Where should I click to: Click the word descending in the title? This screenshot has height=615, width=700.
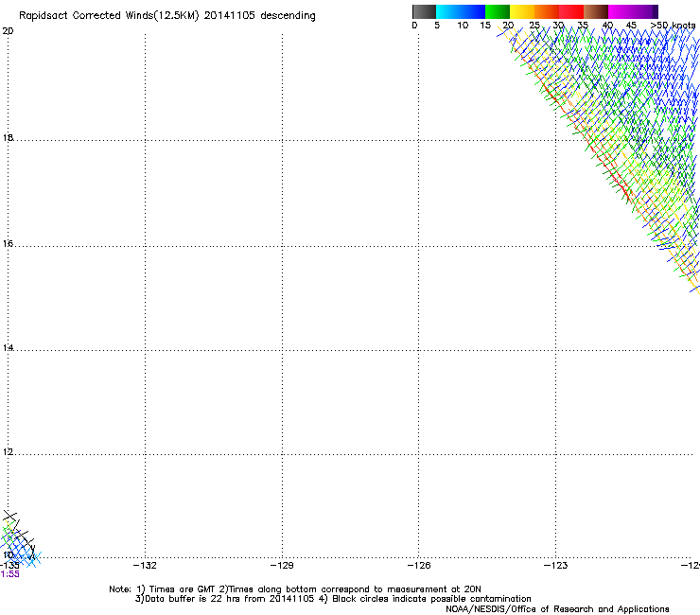[288, 16]
